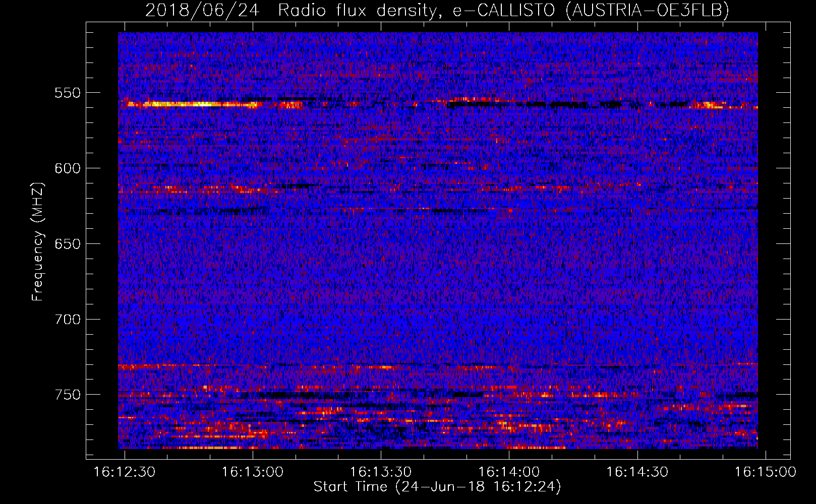Click the 16:14:00 time tick label

509,472
